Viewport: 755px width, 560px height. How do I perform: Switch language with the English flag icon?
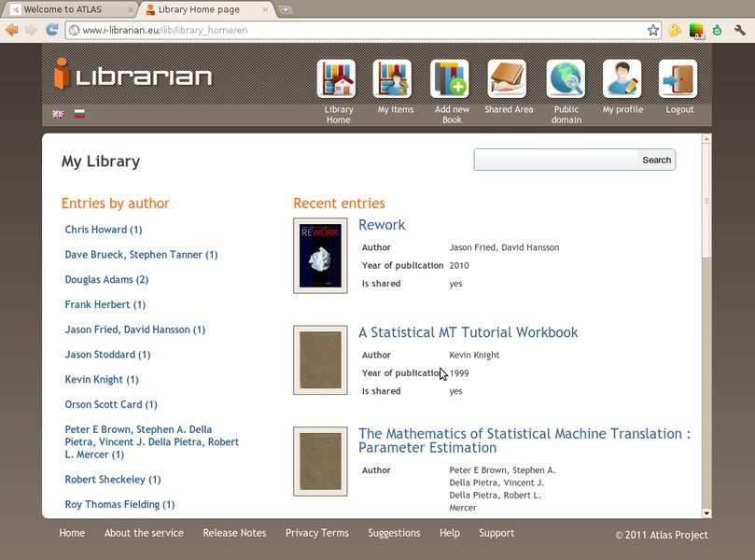coord(58,114)
